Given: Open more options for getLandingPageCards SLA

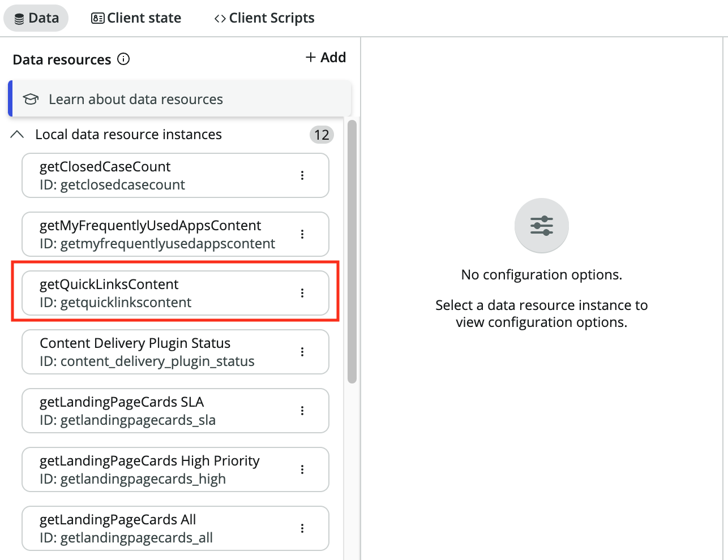Looking at the screenshot, I should [x=302, y=411].
